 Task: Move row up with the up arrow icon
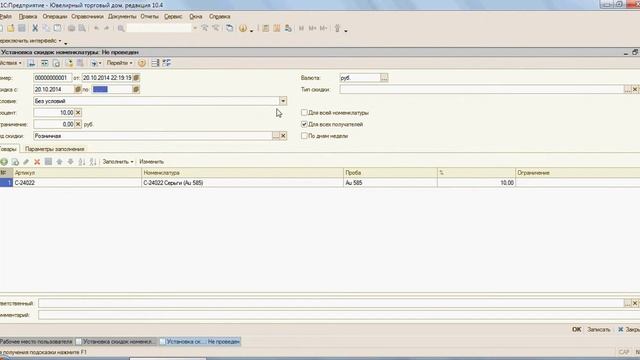(60, 162)
